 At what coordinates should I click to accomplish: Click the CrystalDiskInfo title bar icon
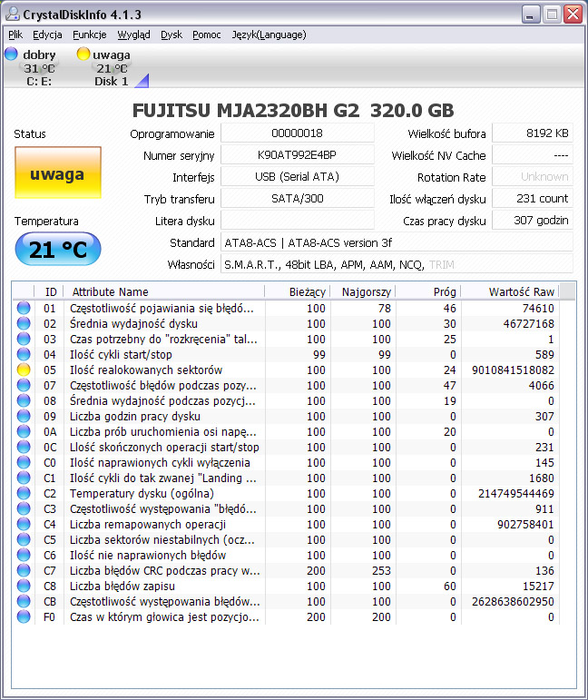(13, 15)
